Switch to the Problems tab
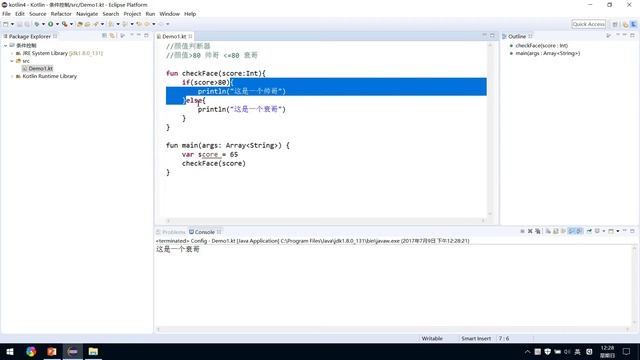Screen dimensions: 640x360 [x=171, y=232]
